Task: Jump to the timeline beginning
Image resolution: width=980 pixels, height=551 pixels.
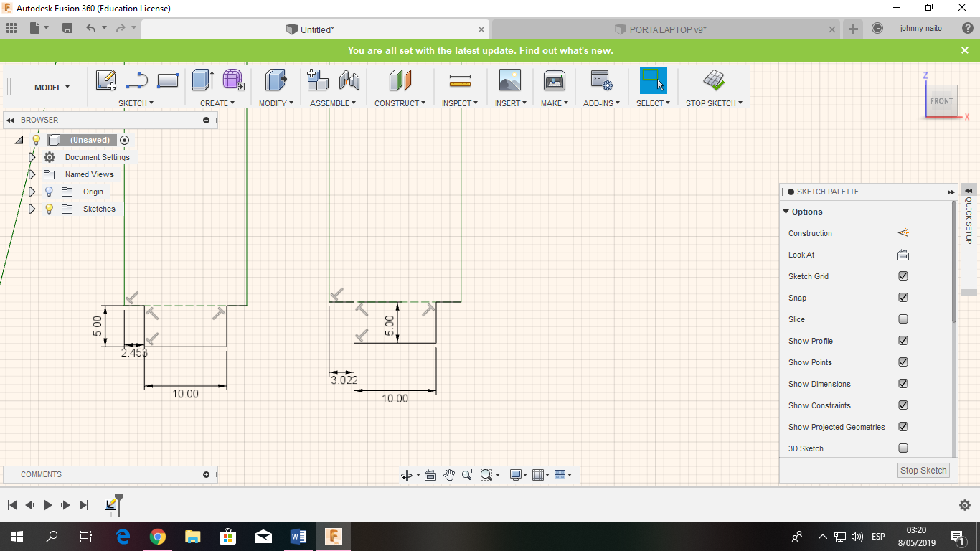Action: 12,505
